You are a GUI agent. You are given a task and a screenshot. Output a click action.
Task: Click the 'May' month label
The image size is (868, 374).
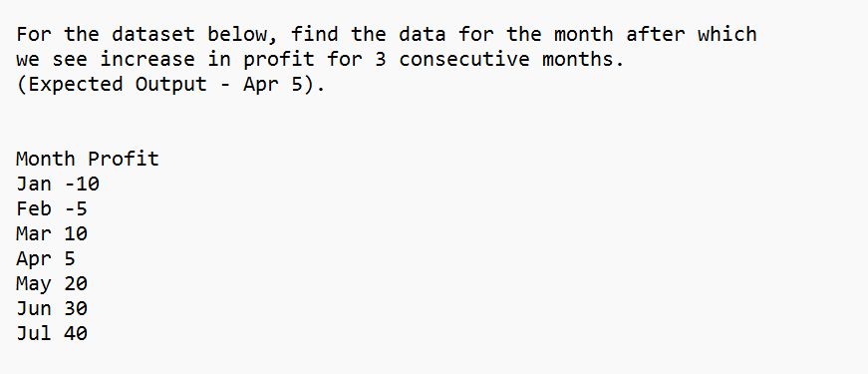click(34, 283)
